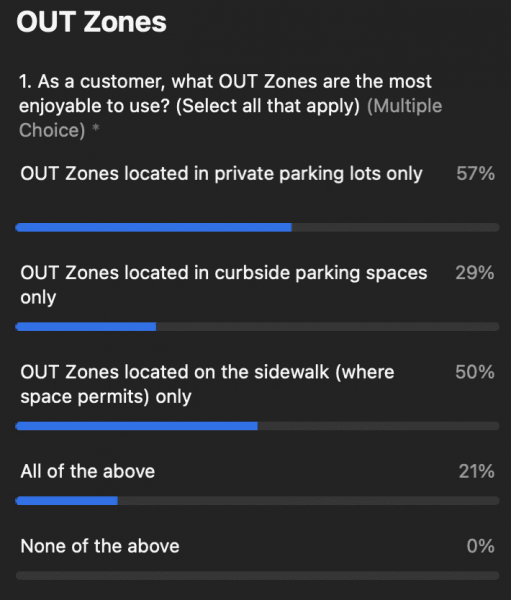The height and width of the screenshot is (600, 511).
Task: Select the survey question text
Action: pyautogui.click(x=225, y=94)
